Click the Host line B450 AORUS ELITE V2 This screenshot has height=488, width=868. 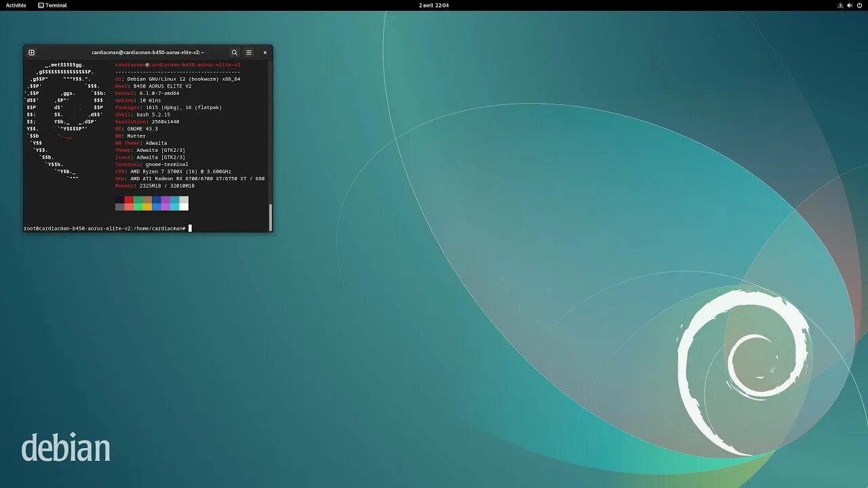click(153, 86)
